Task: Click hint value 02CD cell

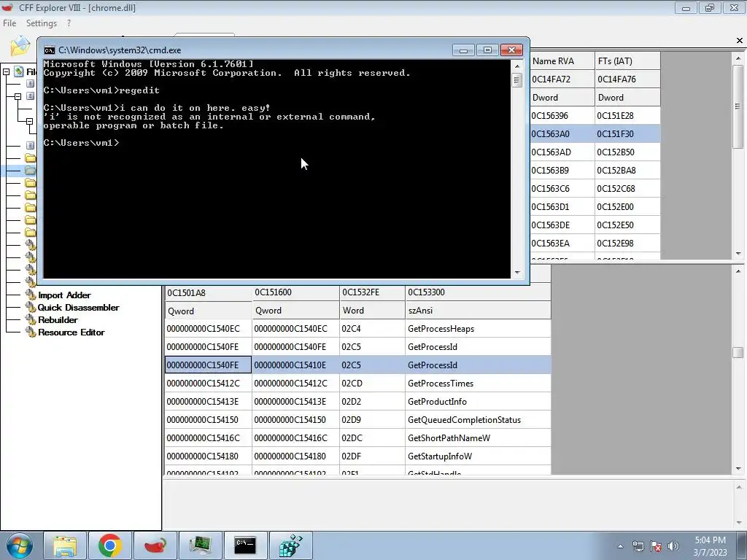Action: 372,384
